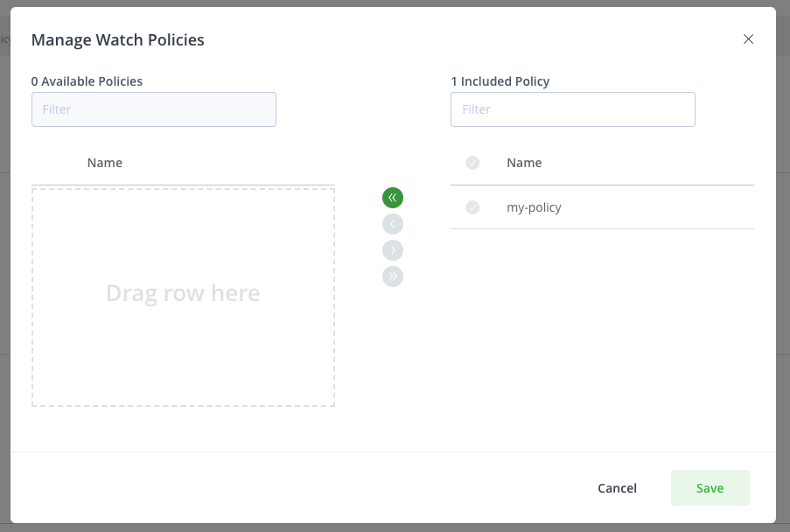Select the my-policy row name
790x532 pixels.
pyautogui.click(x=534, y=207)
